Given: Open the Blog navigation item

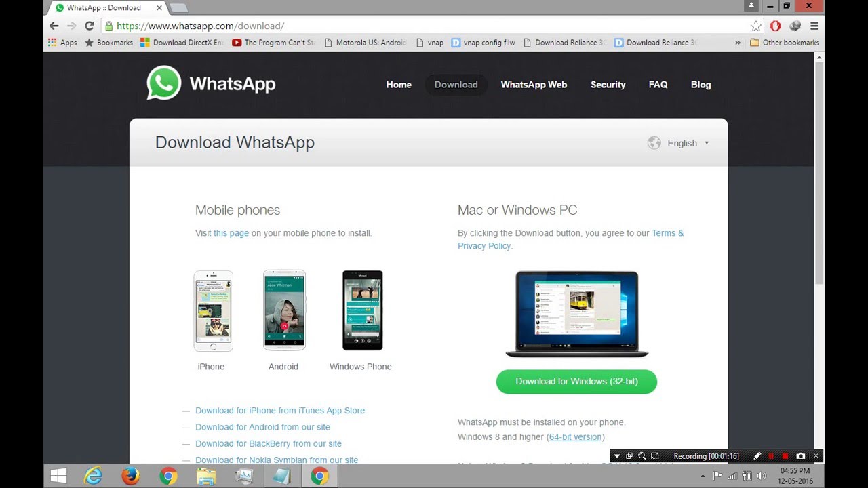Looking at the screenshot, I should click(701, 85).
